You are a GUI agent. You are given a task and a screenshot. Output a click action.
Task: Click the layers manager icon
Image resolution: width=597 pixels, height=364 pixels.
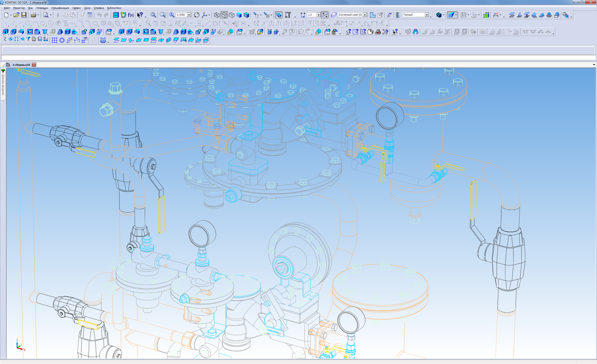pos(334,15)
